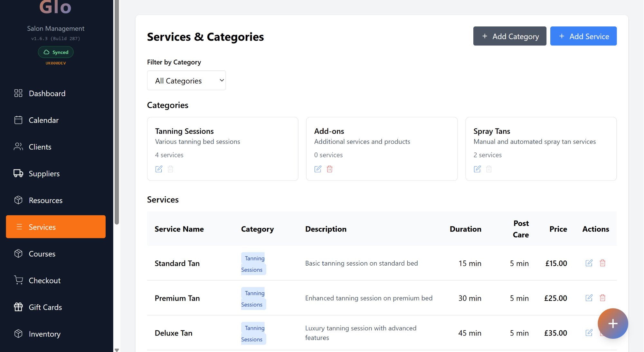Delete the Premium Tan service
This screenshot has width=644, height=352.
pos(602,298)
